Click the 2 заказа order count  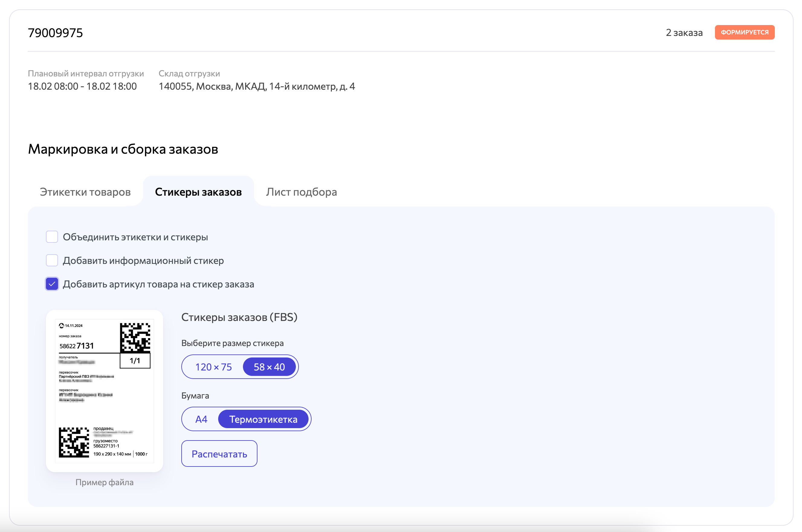[x=684, y=33]
